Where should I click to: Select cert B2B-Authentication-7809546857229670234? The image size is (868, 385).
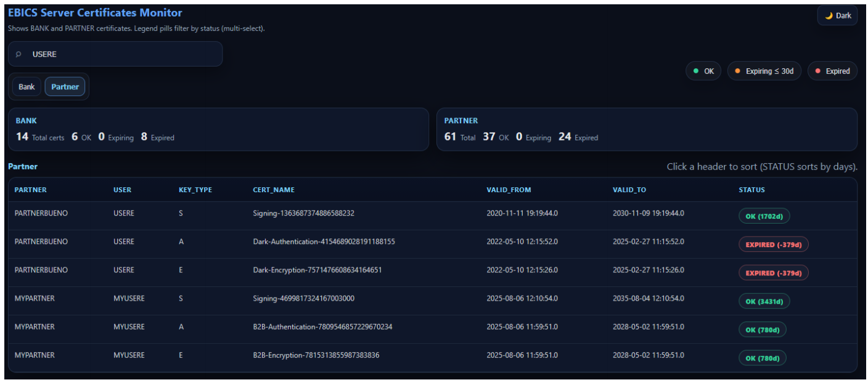pyautogui.click(x=322, y=326)
